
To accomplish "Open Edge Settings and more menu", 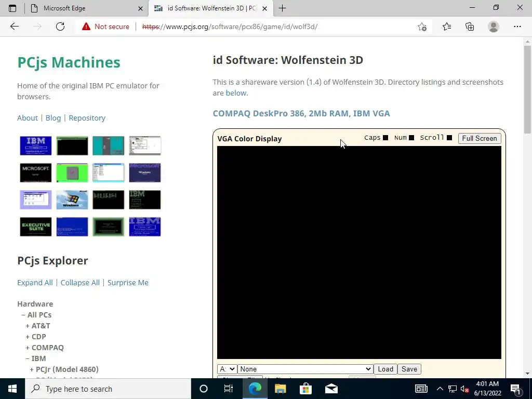I will pyautogui.click(x=517, y=26).
